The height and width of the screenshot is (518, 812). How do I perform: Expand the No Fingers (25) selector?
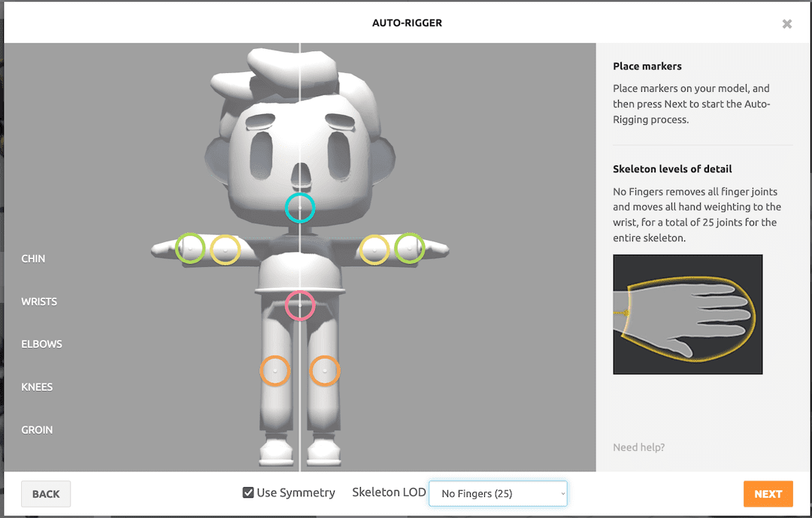coord(498,493)
